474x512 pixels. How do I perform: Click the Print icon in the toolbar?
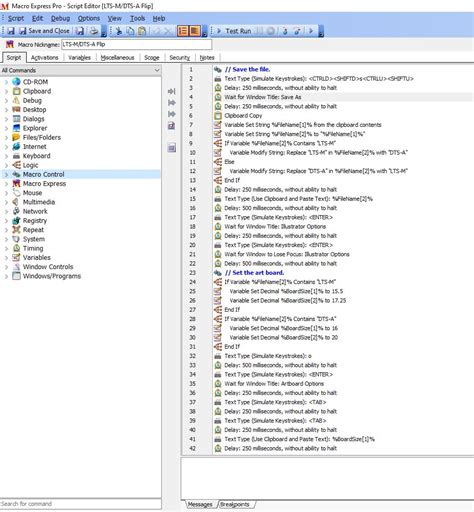pos(94,31)
